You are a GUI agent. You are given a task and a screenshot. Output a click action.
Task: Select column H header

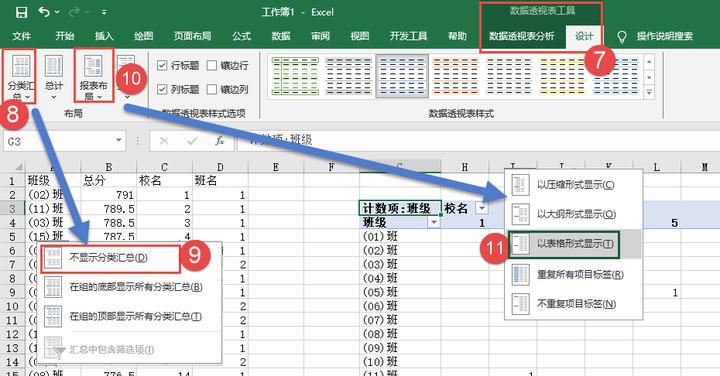pos(464,167)
